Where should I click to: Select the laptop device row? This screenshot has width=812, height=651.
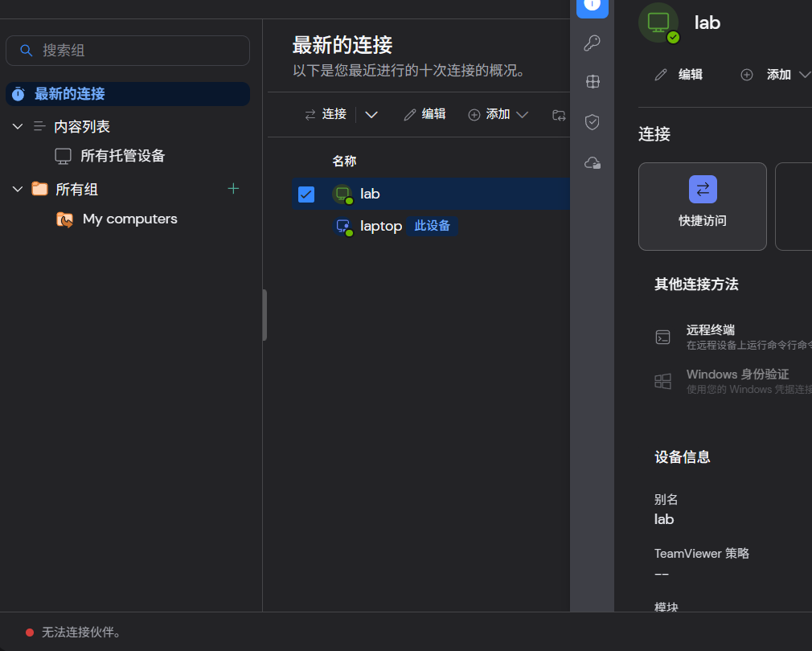(431, 226)
